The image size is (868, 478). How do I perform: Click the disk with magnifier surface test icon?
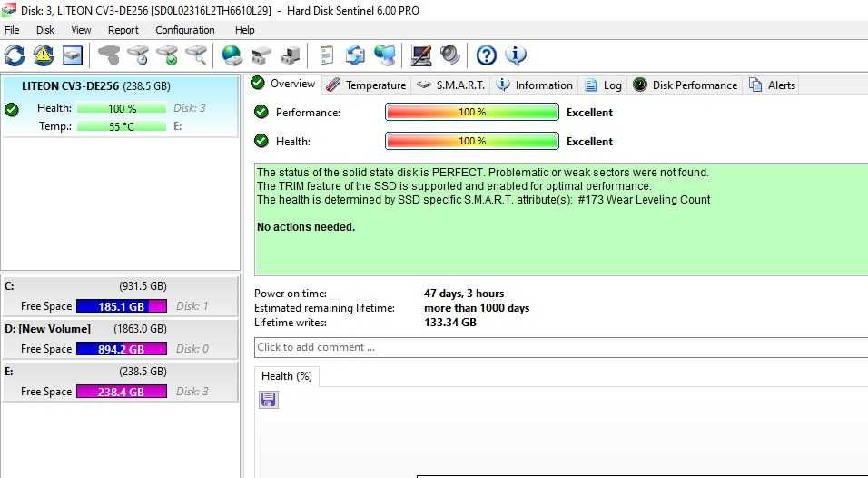coord(196,55)
